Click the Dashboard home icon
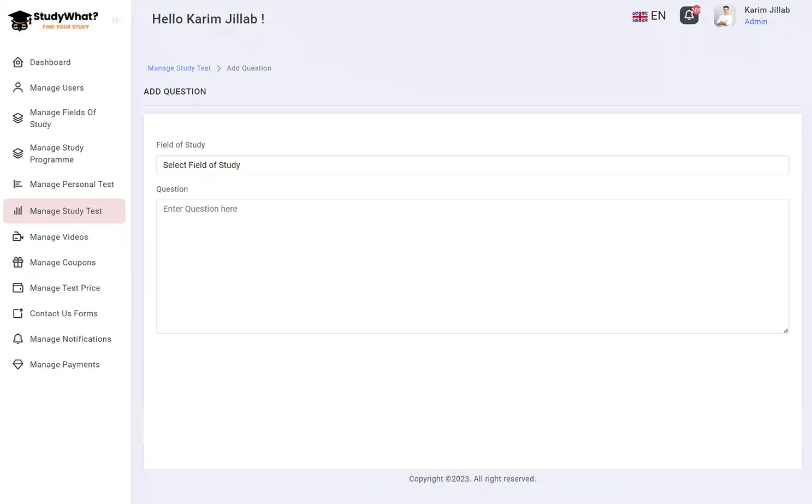The image size is (812, 504). point(18,62)
